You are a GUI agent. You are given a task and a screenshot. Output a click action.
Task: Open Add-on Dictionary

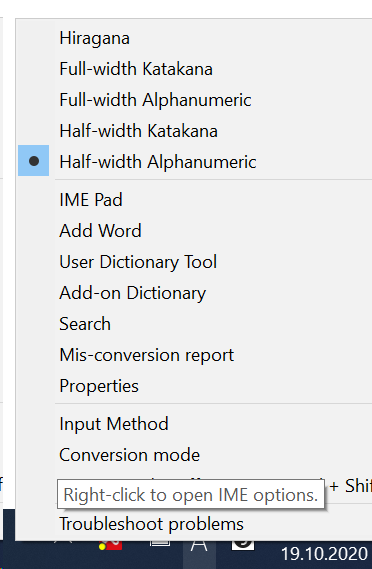(x=132, y=293)
